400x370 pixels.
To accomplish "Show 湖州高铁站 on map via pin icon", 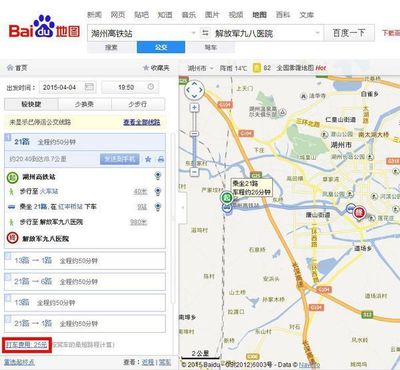I will point(158,176).
